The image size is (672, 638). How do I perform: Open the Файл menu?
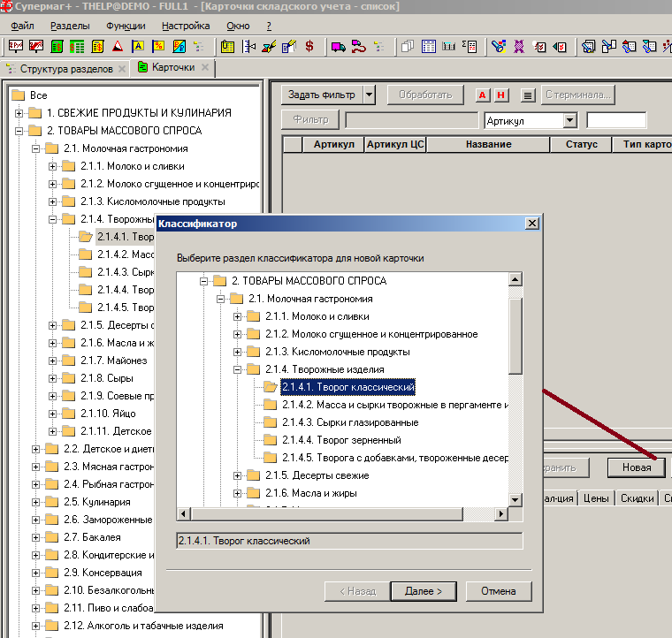(x=22, y=26)
